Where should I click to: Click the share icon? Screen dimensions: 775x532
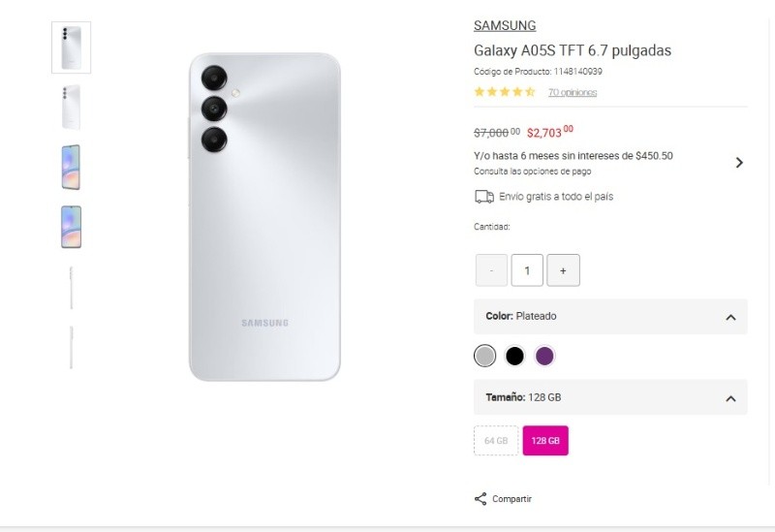[480, 499]
